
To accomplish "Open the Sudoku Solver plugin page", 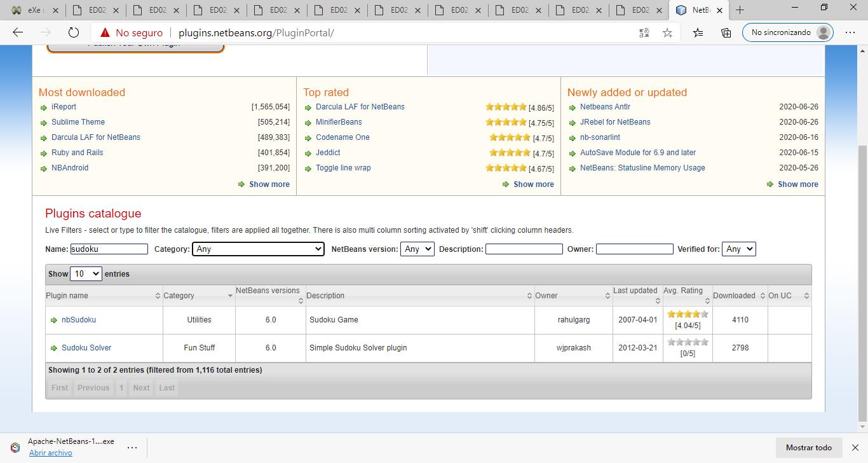I will [x=86, y=348].
